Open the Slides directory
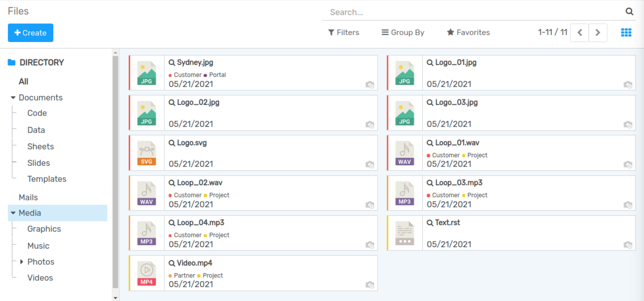This screenshot has height=301, width=644. tap(38, 163)
